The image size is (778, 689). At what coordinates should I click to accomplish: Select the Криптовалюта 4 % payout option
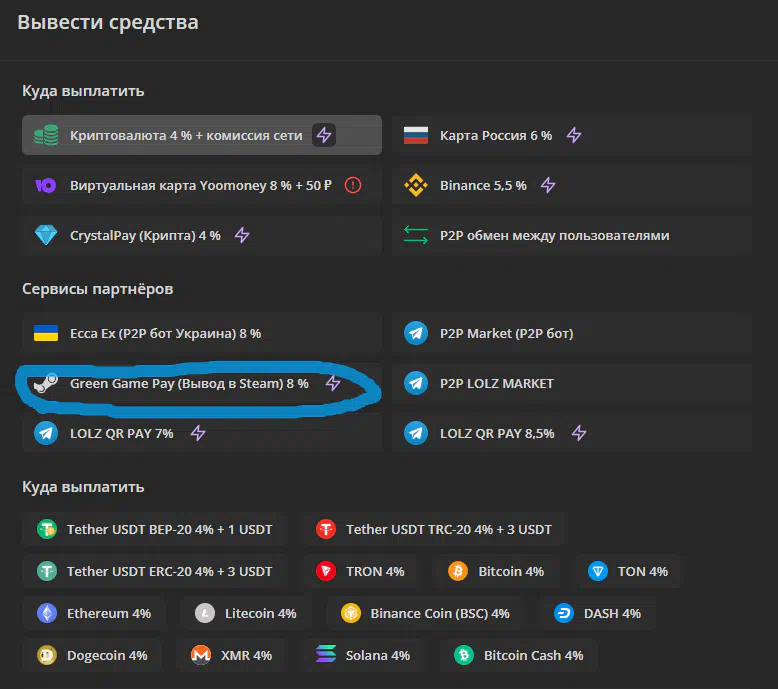(x=202, y=135)
